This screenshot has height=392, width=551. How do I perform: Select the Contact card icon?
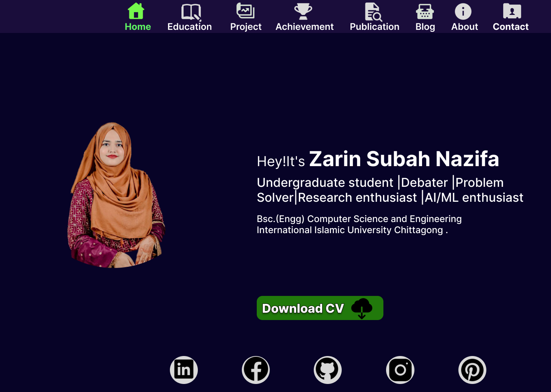512,11
